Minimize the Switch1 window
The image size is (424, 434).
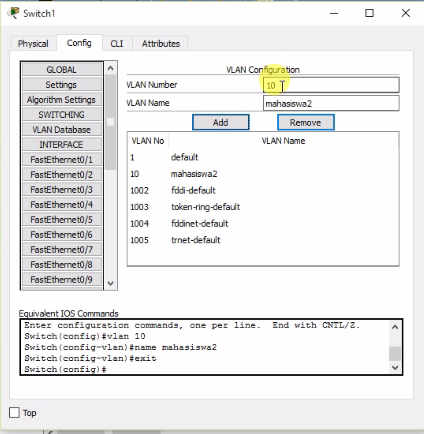334,13
